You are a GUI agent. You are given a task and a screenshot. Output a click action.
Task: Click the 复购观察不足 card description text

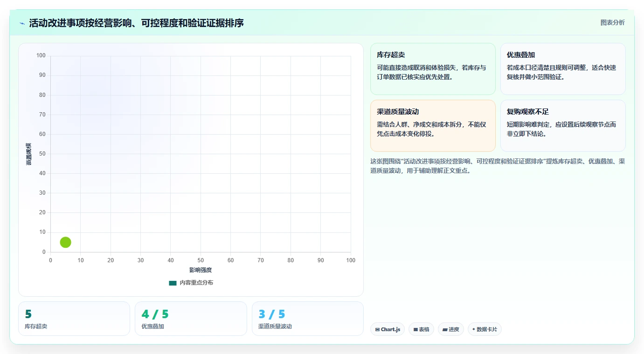(561, 129)
